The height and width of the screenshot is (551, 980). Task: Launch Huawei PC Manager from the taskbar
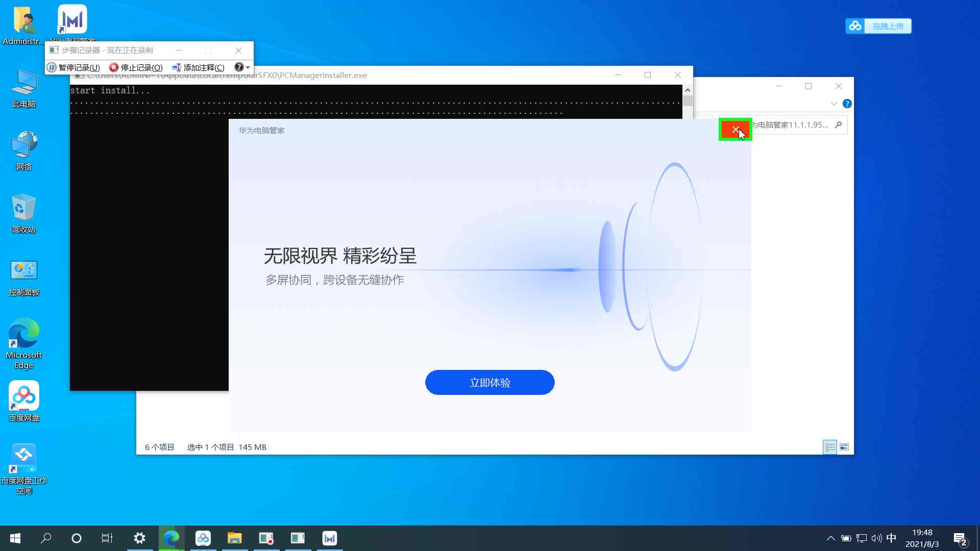pyautogui.click(x=330, y=538)
